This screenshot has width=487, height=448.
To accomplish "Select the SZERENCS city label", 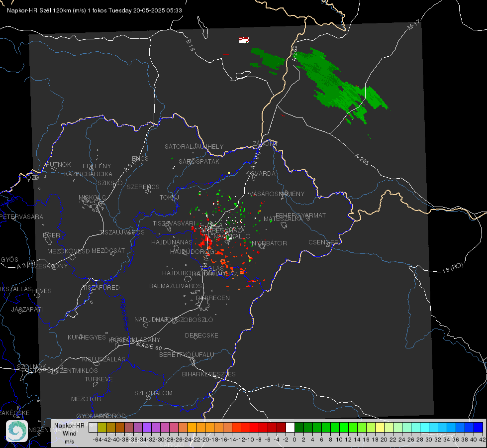I will [143, 187].
